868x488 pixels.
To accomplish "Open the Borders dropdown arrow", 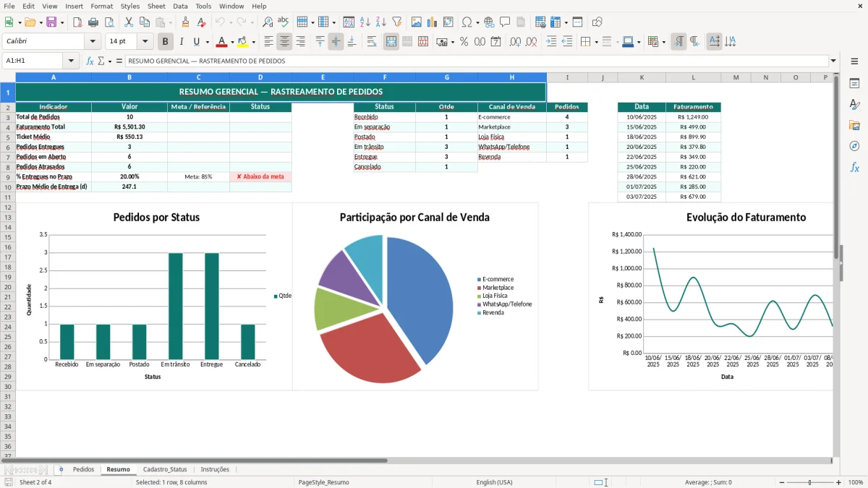I will pyautogui.click(x=596, y=42).
